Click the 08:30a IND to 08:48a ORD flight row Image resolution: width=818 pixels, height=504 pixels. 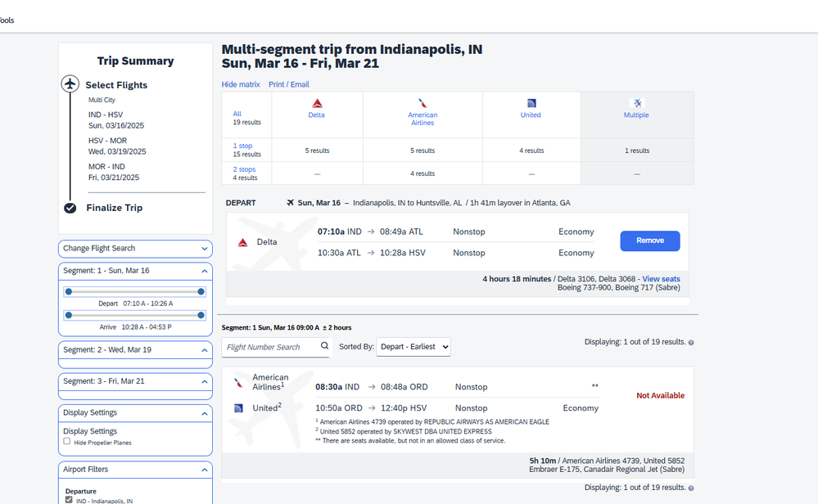pos(456,387)
